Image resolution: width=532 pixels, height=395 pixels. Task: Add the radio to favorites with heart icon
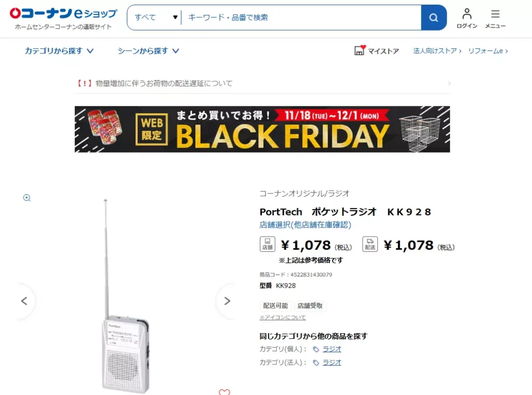(x=224, y=392)
